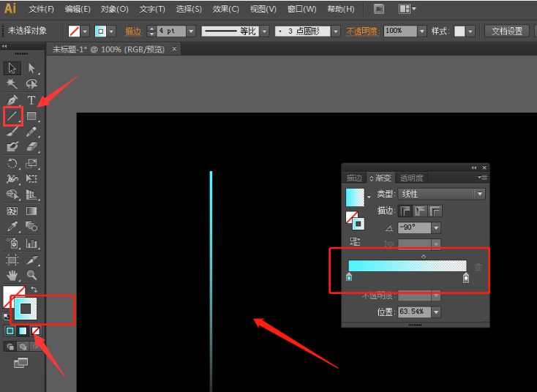Open stroke weight 4 pt dropdown
537x392 pixels.
point(191,31)
